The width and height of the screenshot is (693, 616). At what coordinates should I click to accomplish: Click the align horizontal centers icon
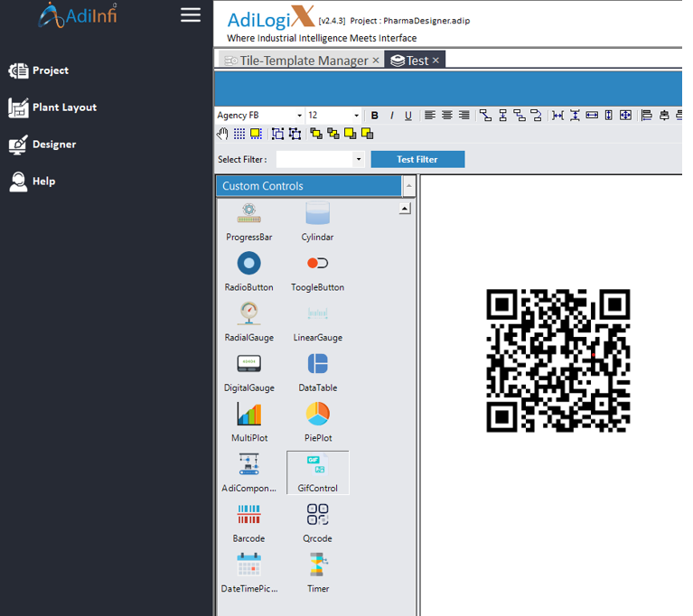pyautogui.click(x=664, y=116)
